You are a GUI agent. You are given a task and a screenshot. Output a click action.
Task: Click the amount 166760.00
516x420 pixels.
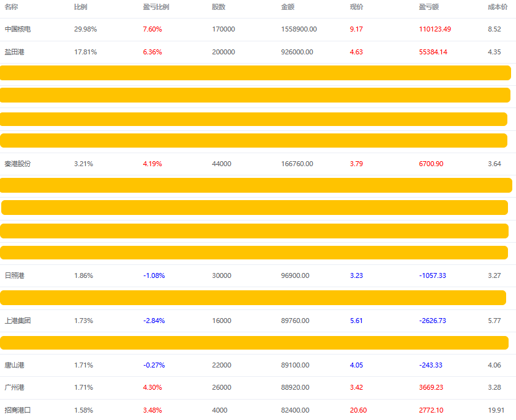coord(297,164)
